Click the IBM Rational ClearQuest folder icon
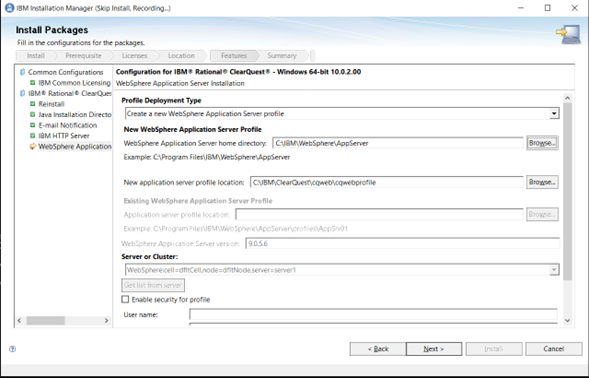This screenshot has width=589, height=378. [23, 93]
